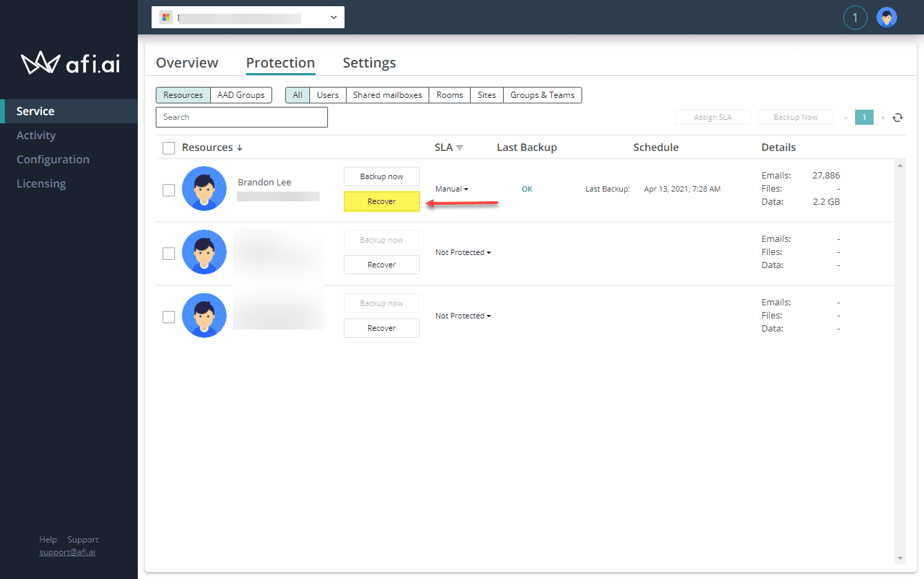
Task: Click Recover for Brandon Lee
Action: 381,201
